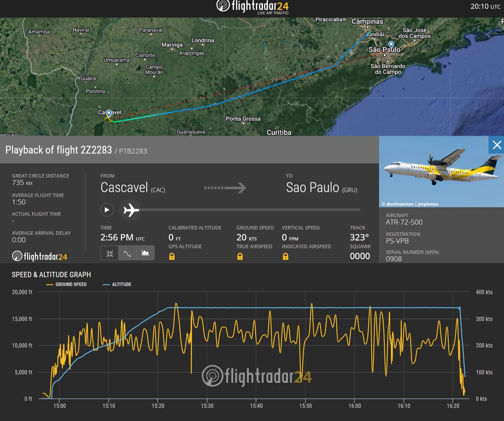This screenshot has height=421, width=504.
Task: Open the ATR-72 aircraft photo
Action: pos(442,172)
